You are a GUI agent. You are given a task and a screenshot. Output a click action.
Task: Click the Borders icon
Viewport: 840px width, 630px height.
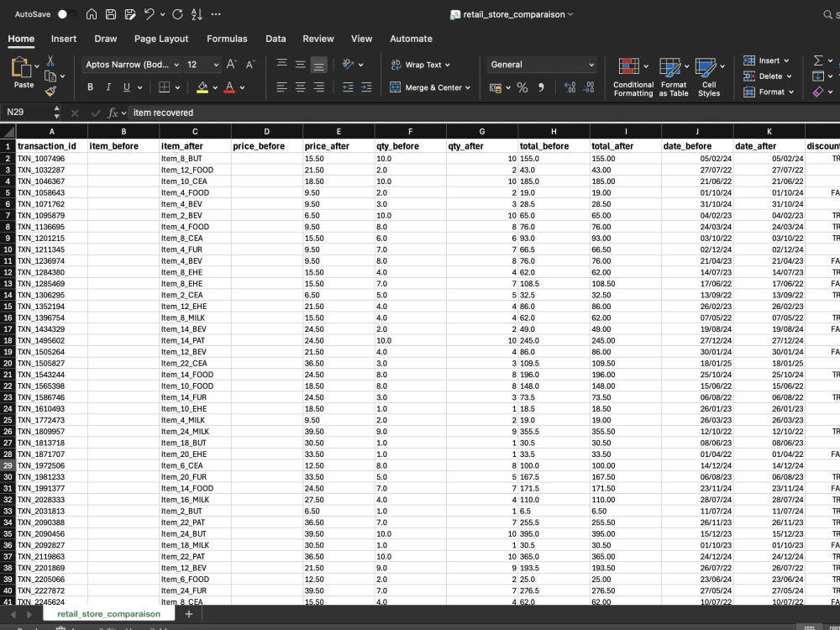165,87
